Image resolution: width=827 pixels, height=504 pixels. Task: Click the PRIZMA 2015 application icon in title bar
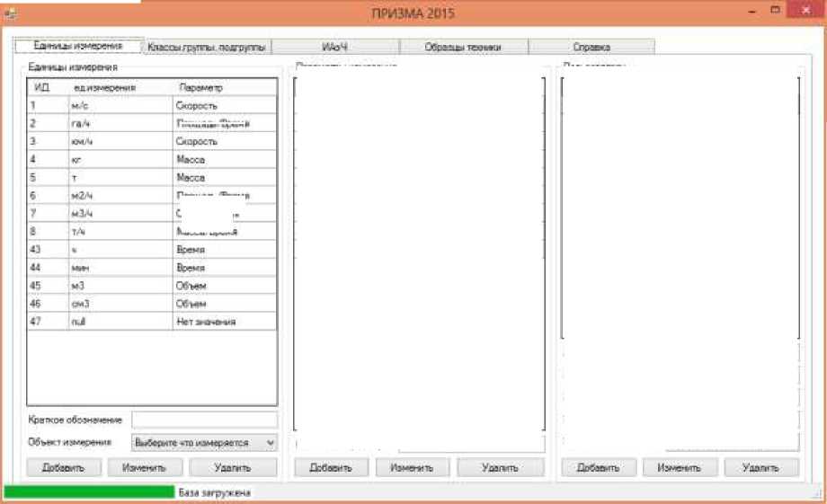(x=10, y=13)
